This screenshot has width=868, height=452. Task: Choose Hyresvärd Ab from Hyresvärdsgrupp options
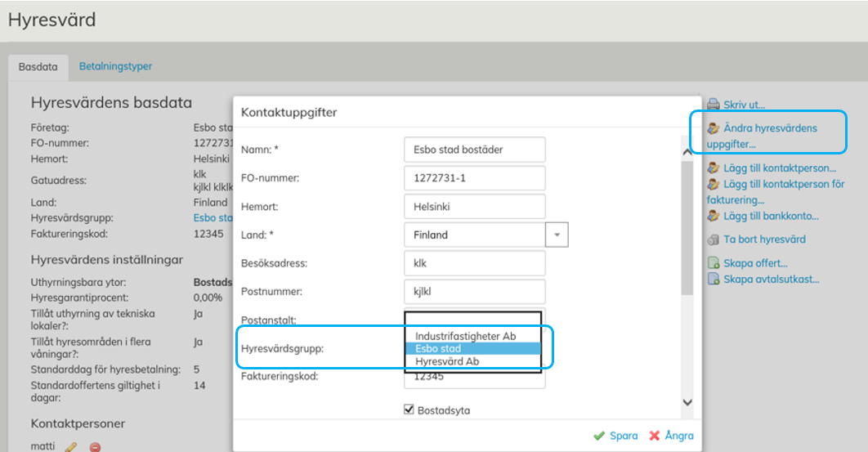pyautogui.click(x=447, y=361)
